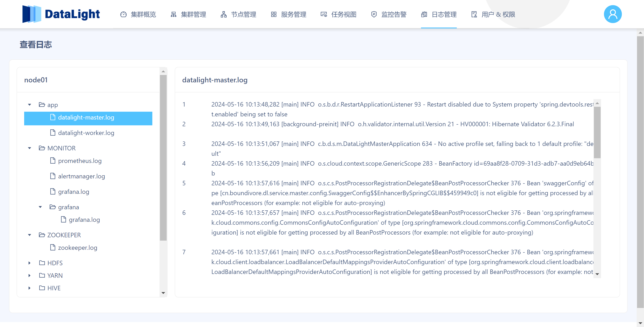Click file icon of datalight-master.log
644x327 pixels.
(53, 117)
